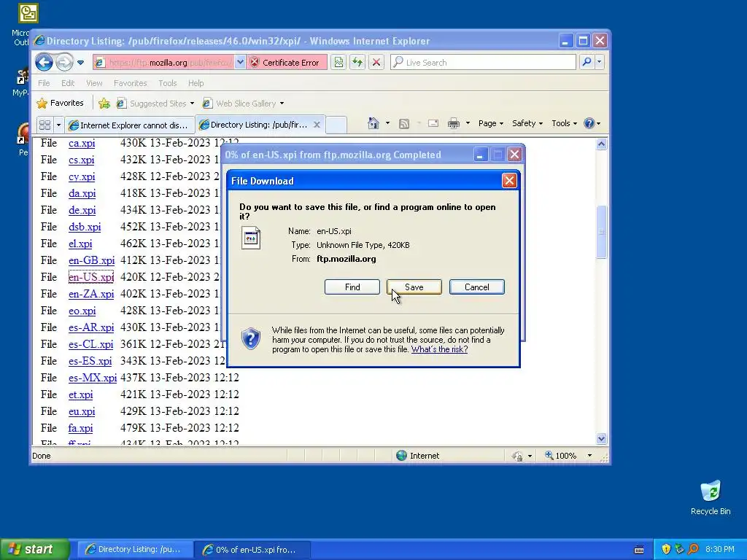Click the Print icon
Screen dimensions: 747x560
pyautogui.click(x=454, y=124)
